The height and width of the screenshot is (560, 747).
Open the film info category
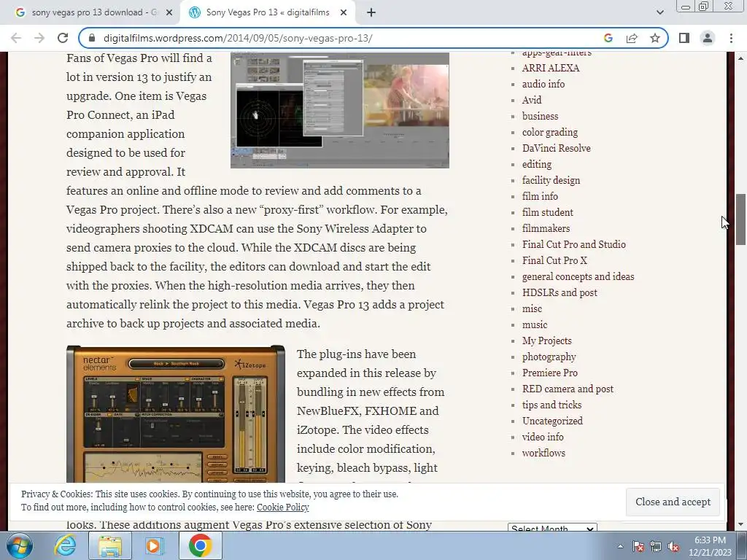[x=540, y=196]
